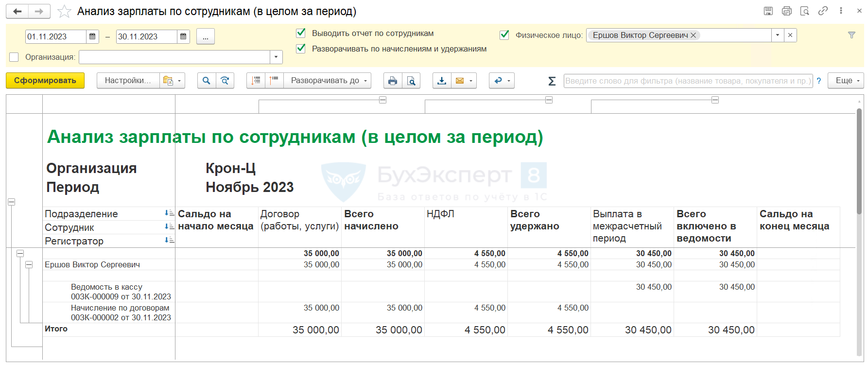Enable the 'Организация' checkbox
This screenshot has width=868, height=365.
coord(14,57)
